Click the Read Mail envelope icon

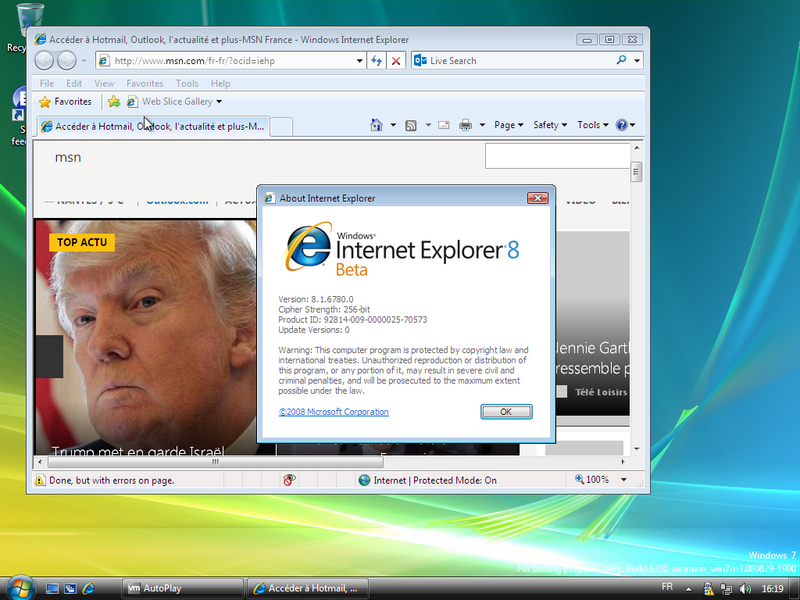coord(442,125)
